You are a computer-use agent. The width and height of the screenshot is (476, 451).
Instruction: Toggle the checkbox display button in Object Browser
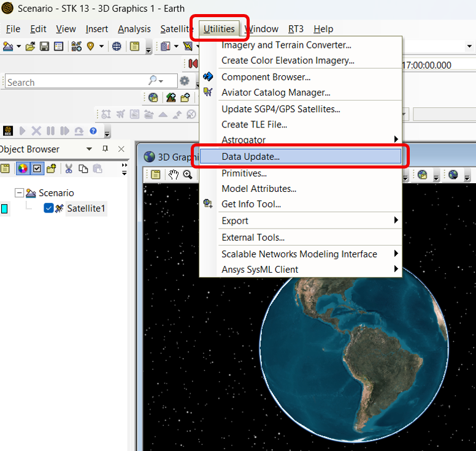click(x=37, y=169)
